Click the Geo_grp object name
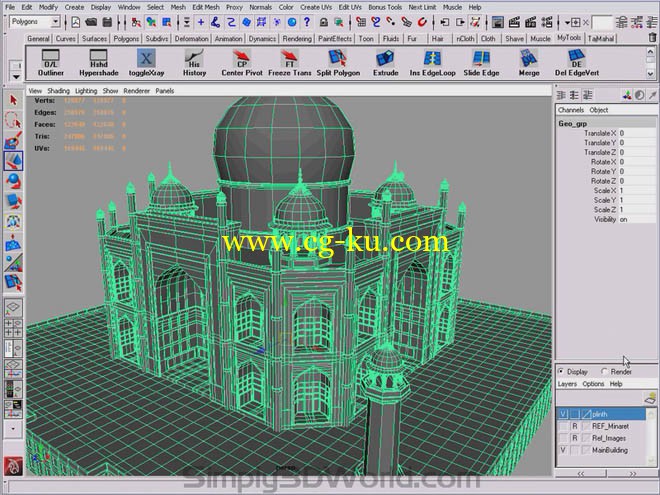The image size is (660, 495). [x=572, y=123]
